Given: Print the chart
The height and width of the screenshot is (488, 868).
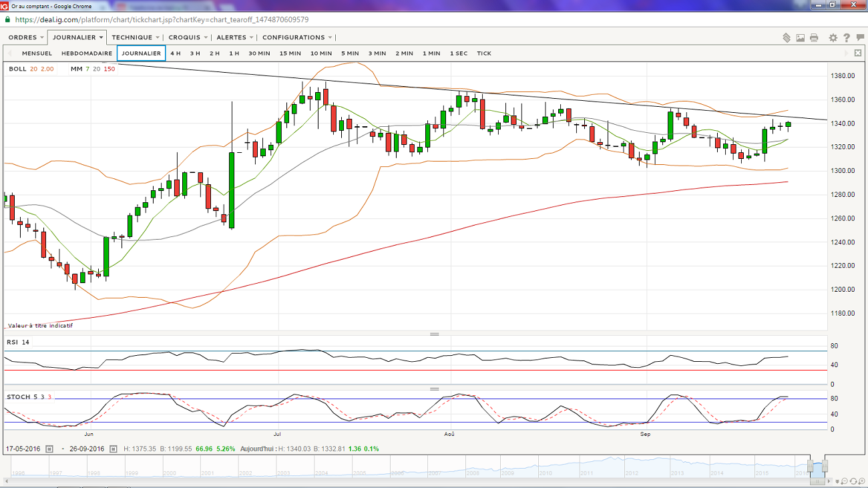Looking at the screenshot, I should 814,38.
